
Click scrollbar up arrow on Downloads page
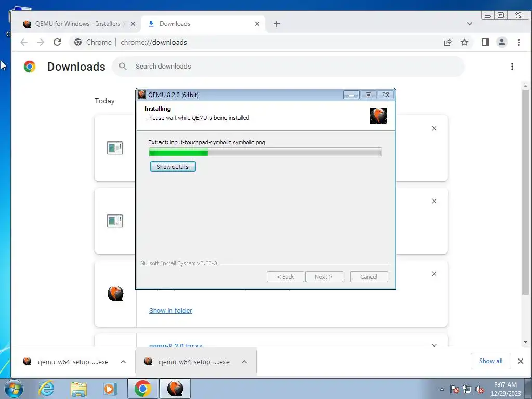(525, 86)
